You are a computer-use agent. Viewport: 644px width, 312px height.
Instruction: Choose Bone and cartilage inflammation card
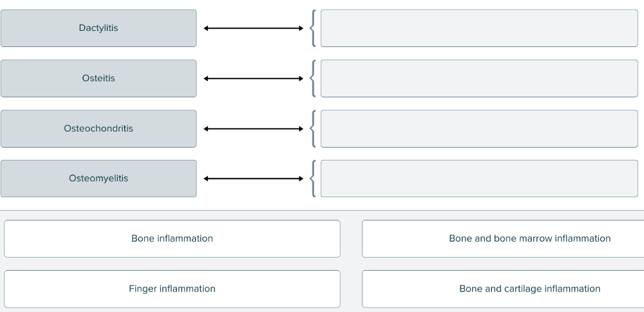tap(503, 289)
